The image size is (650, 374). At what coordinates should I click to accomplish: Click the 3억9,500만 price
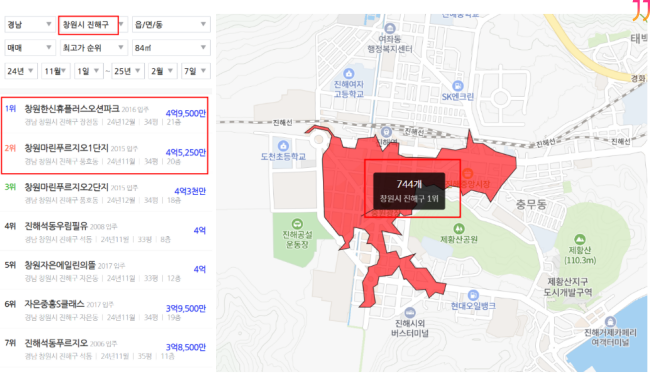coord(186,308)
